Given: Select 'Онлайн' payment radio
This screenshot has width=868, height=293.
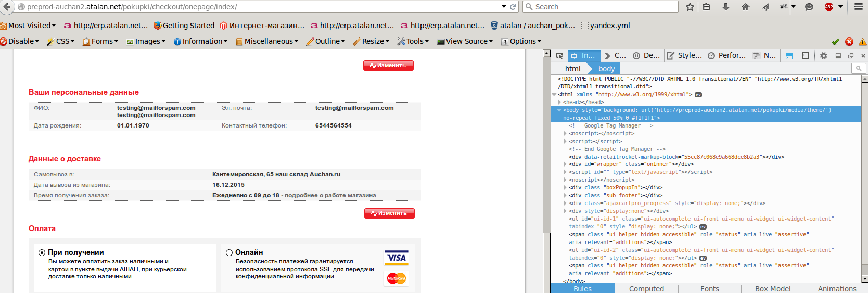Looking at the screenshot, I should tap(229, 252).
